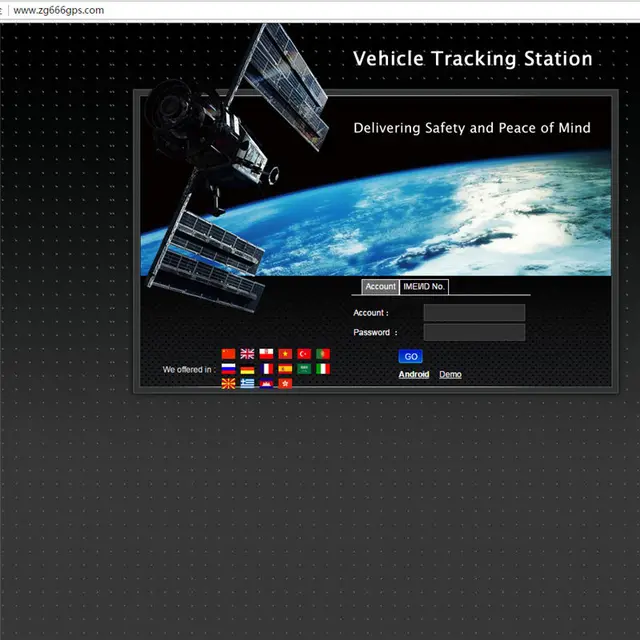This screenshot has width=640, height=640.
Task: Open the Demo account link
Action: click(450, 374)
